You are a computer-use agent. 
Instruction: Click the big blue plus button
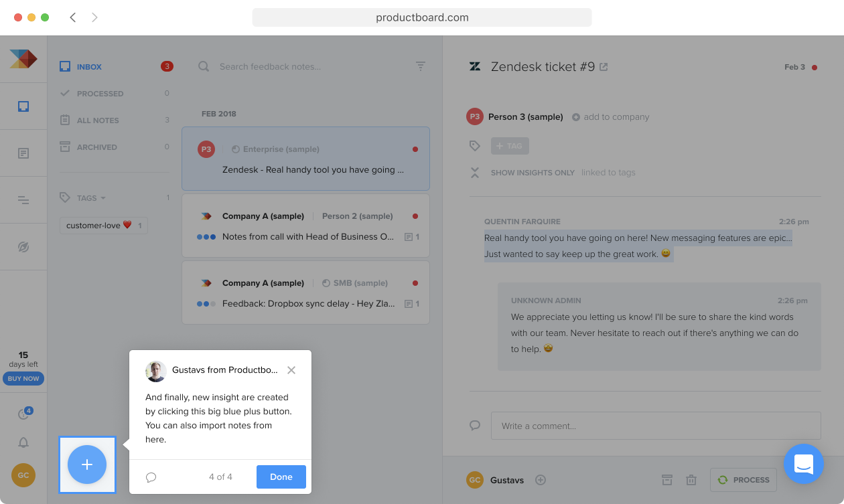(x=87, y=464)
